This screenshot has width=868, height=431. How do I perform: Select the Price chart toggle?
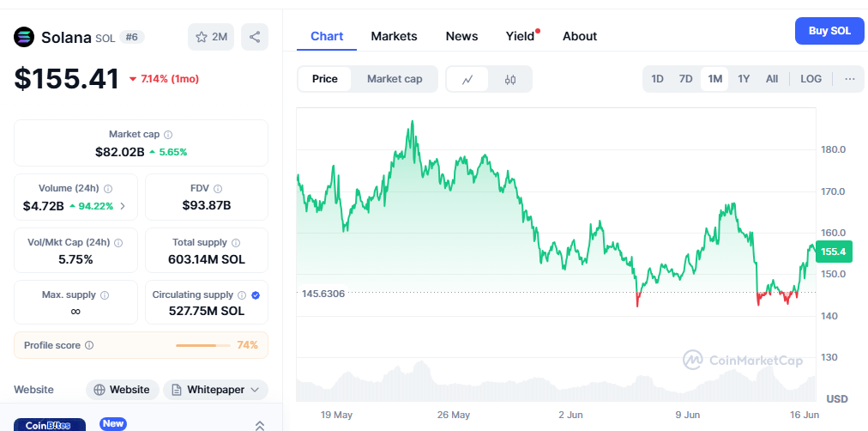[x=325, y=79]
